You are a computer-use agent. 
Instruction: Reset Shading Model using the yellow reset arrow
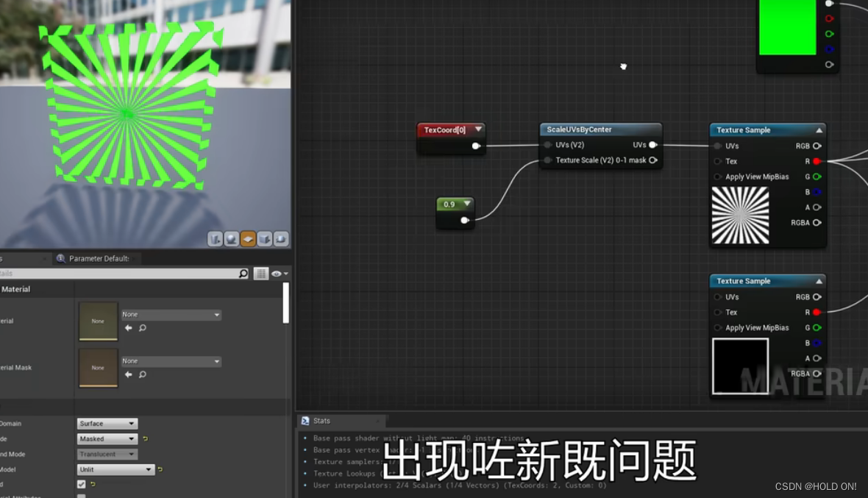coord(160,469)
